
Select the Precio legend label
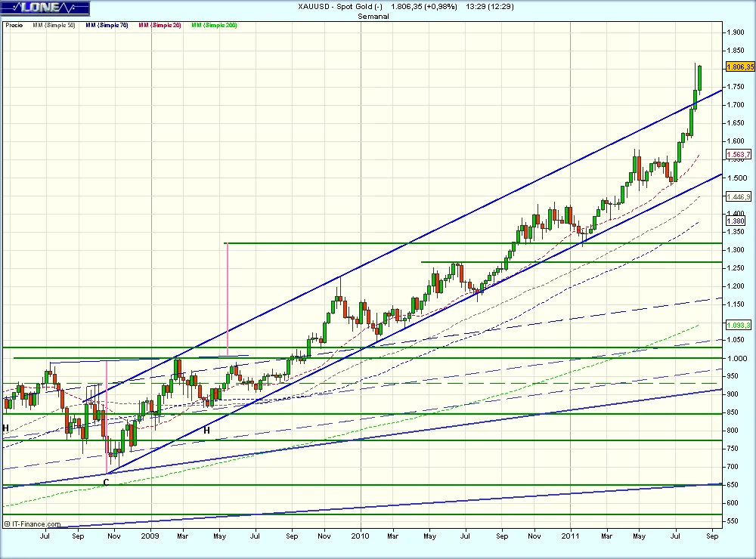point(14,25)
